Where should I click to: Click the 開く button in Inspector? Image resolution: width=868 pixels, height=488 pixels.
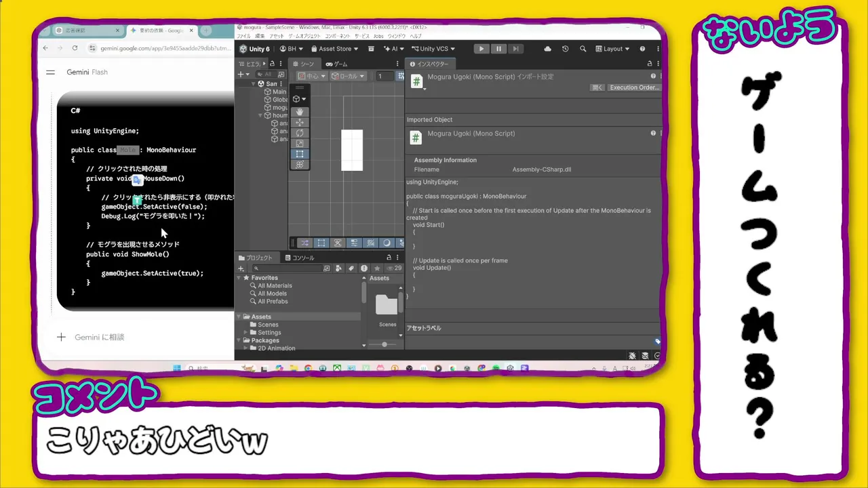[597, 87]
